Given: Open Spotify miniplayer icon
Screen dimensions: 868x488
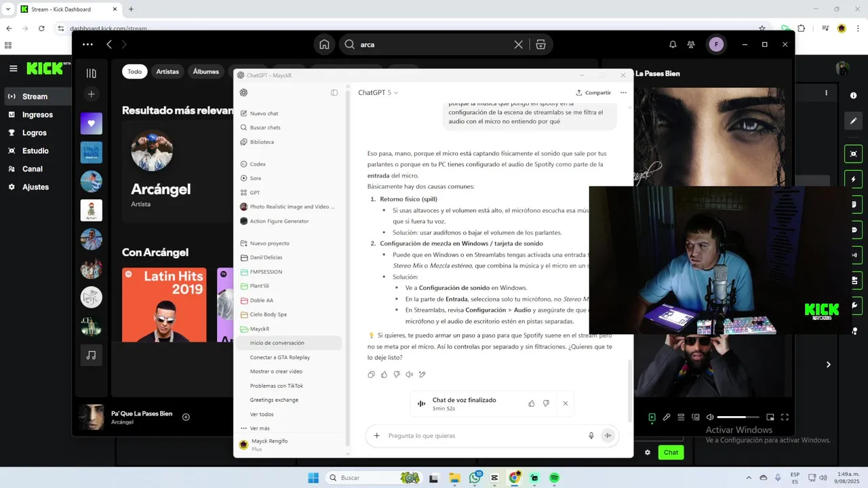Looking at the screenshot, I should pos(770,418).
